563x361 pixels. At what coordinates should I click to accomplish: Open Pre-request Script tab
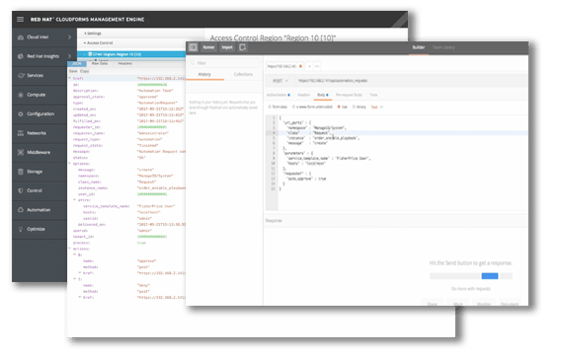pos(349,95)
